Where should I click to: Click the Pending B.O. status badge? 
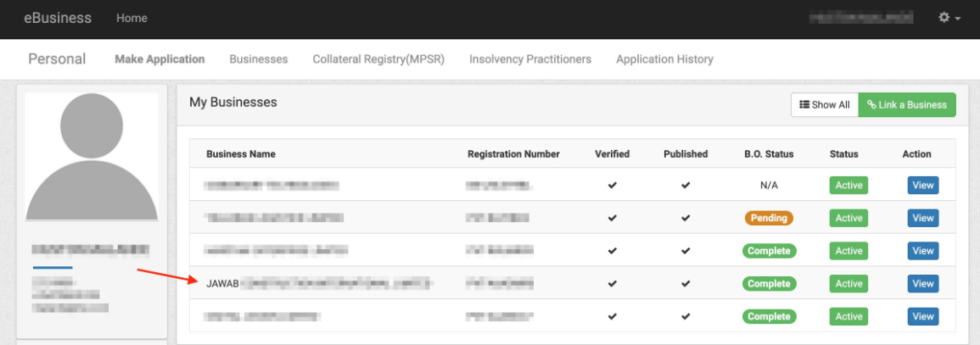click(x=769, y=218)
